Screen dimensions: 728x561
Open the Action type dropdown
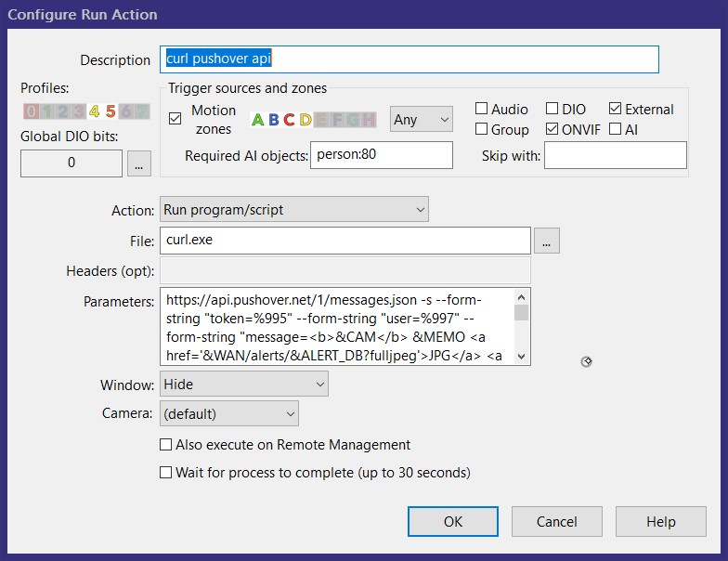pos(293,210)
